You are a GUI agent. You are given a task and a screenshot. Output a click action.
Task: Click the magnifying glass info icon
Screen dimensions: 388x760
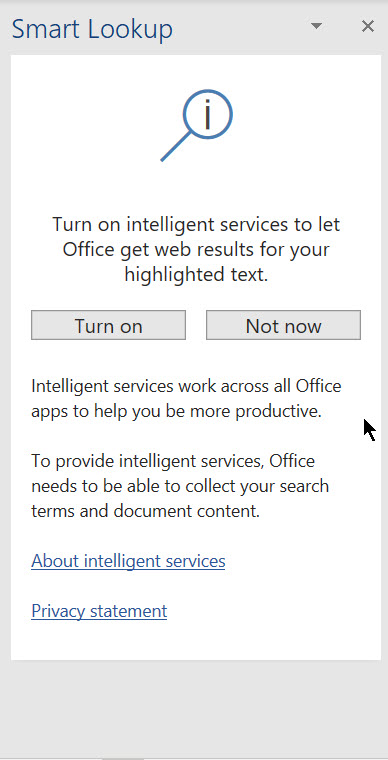(197, 125)
